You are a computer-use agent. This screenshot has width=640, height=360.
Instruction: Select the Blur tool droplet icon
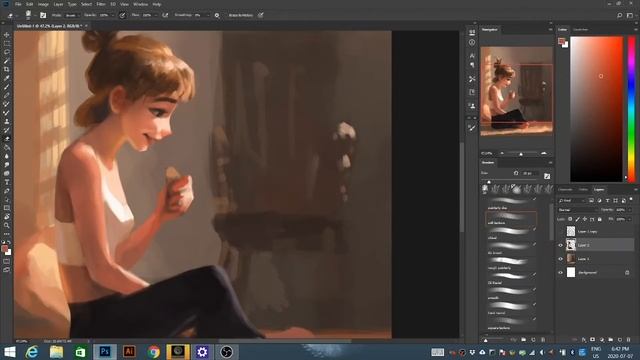tap(7, 156)
